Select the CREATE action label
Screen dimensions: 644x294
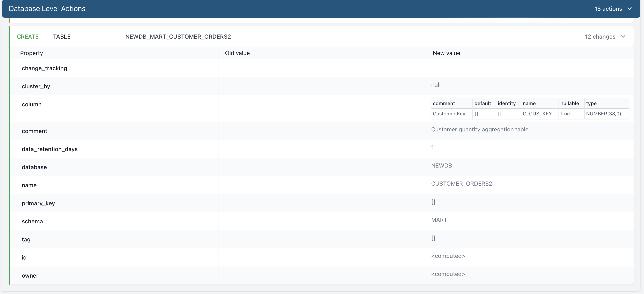coord(28,37)
